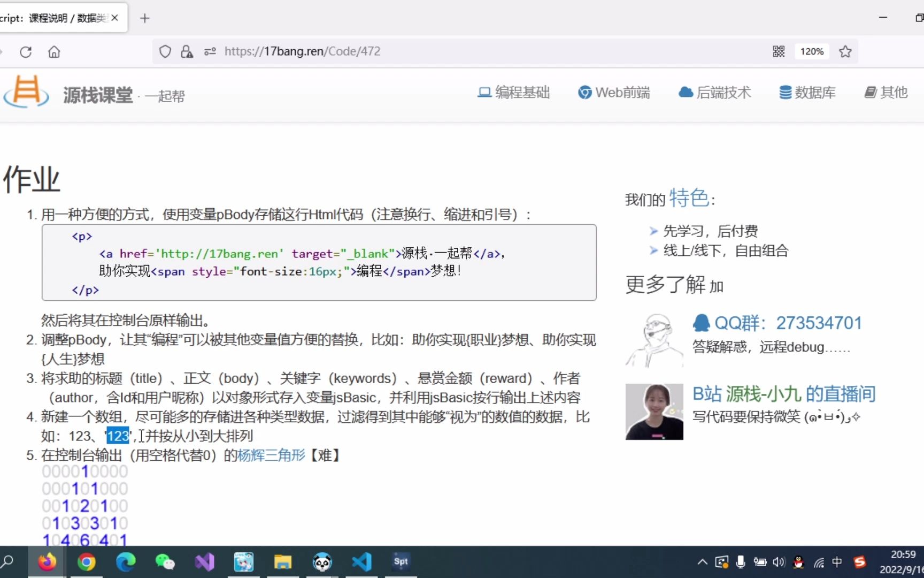The width and height of the screenshot is (924, 578).
Task: Select the Web前端 menu item
Action: [x=614, y=92]
